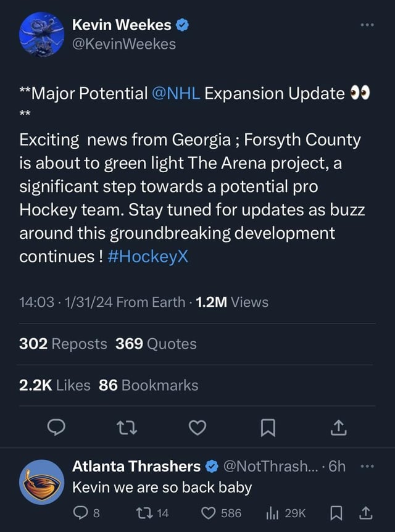Repost the Atlanta Thrashers reply
The height and width of the screenshot is (532, 395).
152,513
